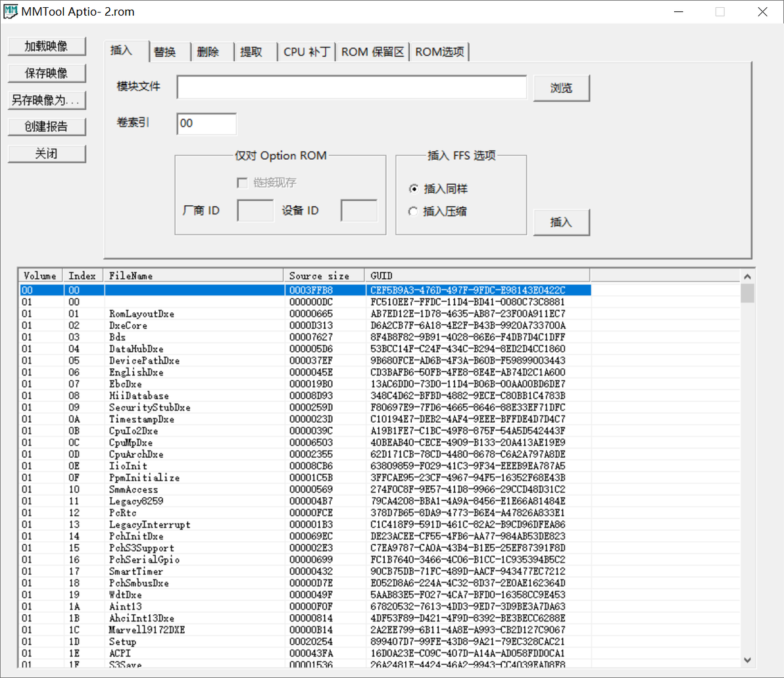The image size is (784, 678).
Task: Select the SmartTimer row
Action: 305,571
